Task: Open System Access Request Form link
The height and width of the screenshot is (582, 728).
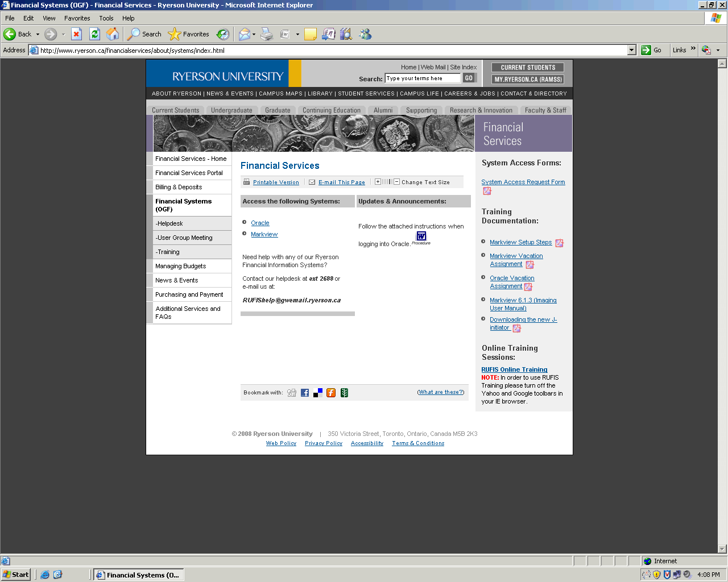Action: tap(523, 182)
